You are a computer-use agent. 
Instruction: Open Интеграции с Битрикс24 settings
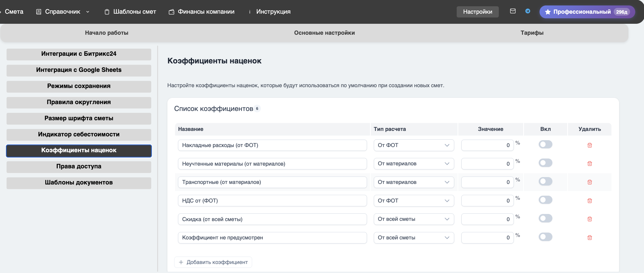click(79, 54)
